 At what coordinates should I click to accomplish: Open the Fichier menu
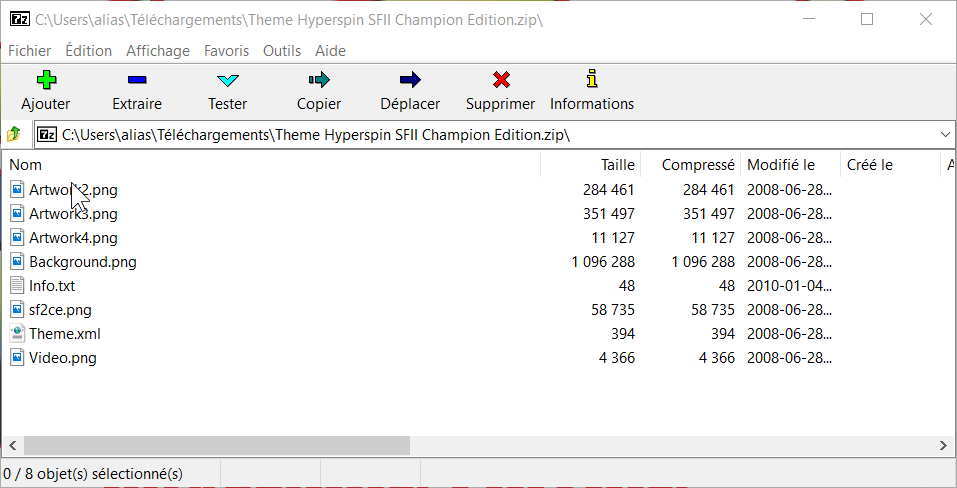[x=29, y=51]
